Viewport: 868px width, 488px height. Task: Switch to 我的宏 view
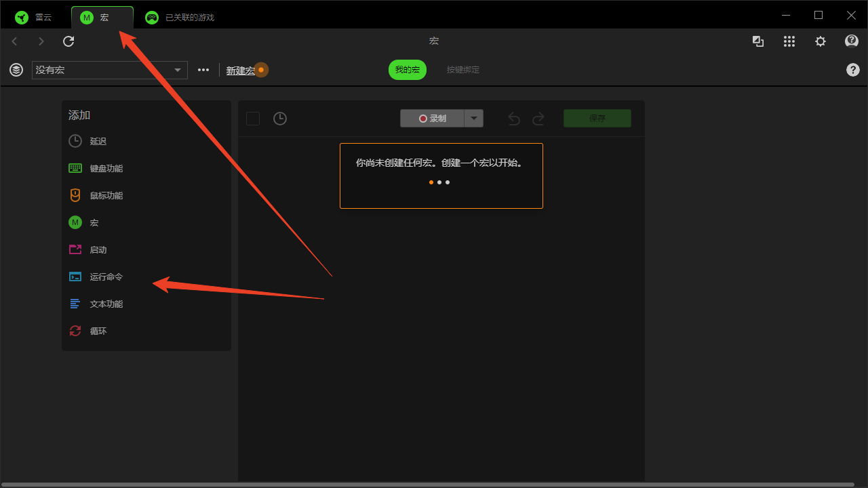408,70
